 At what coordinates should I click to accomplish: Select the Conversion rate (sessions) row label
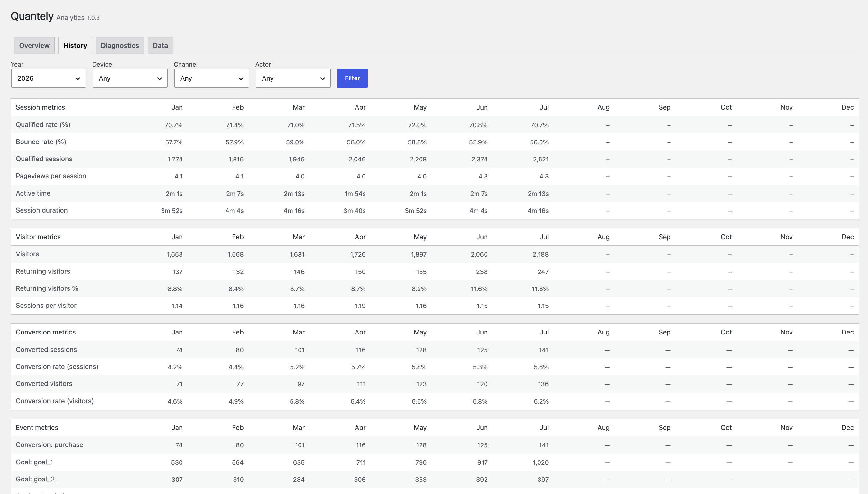click(x=57, y=367)
